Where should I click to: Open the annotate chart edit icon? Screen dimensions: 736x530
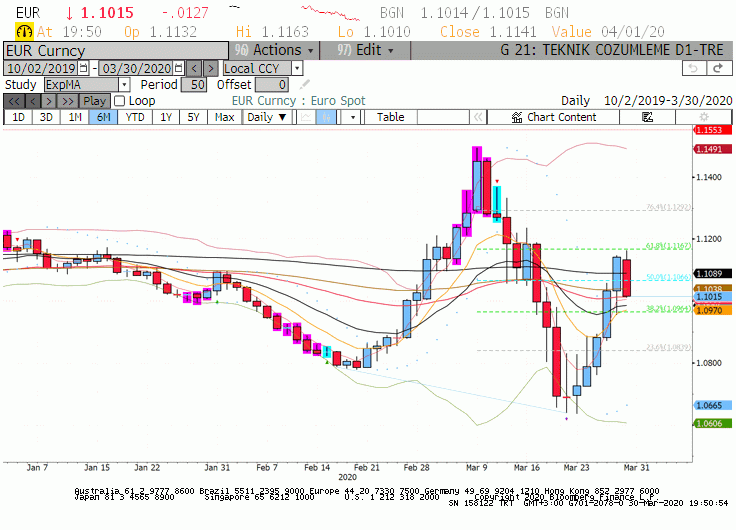tap(647, 117)
